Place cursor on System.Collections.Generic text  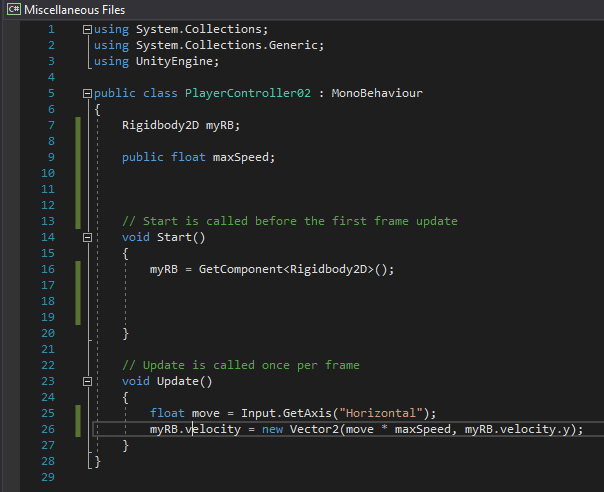point(227,45)
